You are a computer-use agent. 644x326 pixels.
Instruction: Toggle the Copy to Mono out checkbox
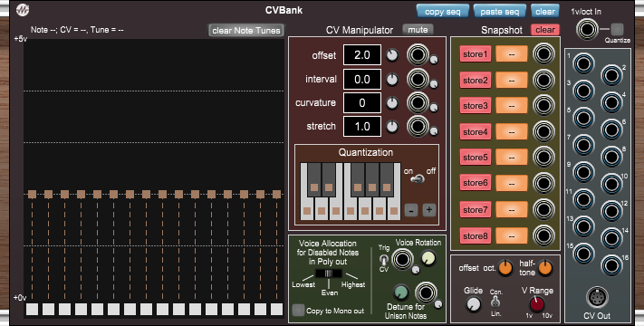click(x=299, y=311)
